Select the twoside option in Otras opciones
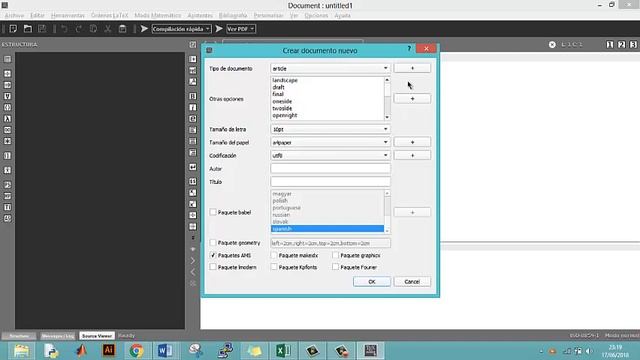The height and width of the screenshot is (360, 640). coord(282,109)
